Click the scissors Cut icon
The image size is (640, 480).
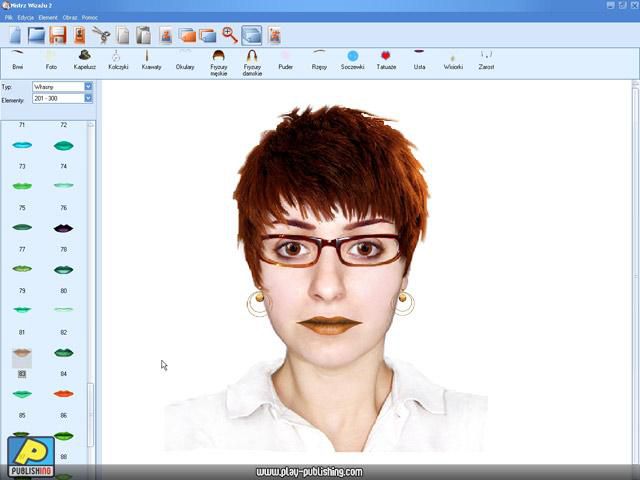[x=100, y=35]
